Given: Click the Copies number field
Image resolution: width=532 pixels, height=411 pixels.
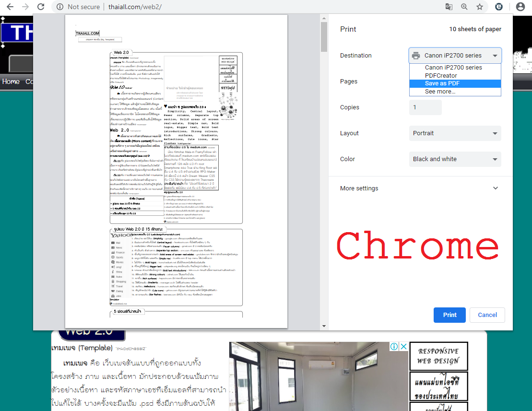Looking at the screenshot, I should tap(425, 107).
